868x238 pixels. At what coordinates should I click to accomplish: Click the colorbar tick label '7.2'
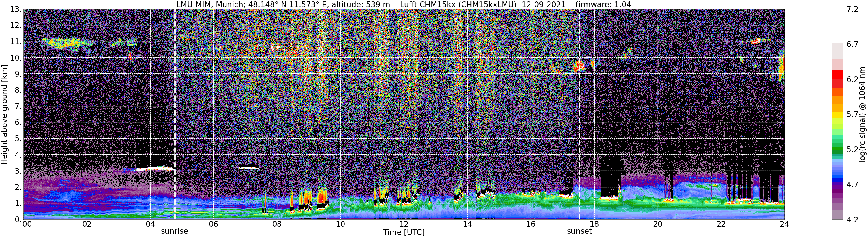852,10
